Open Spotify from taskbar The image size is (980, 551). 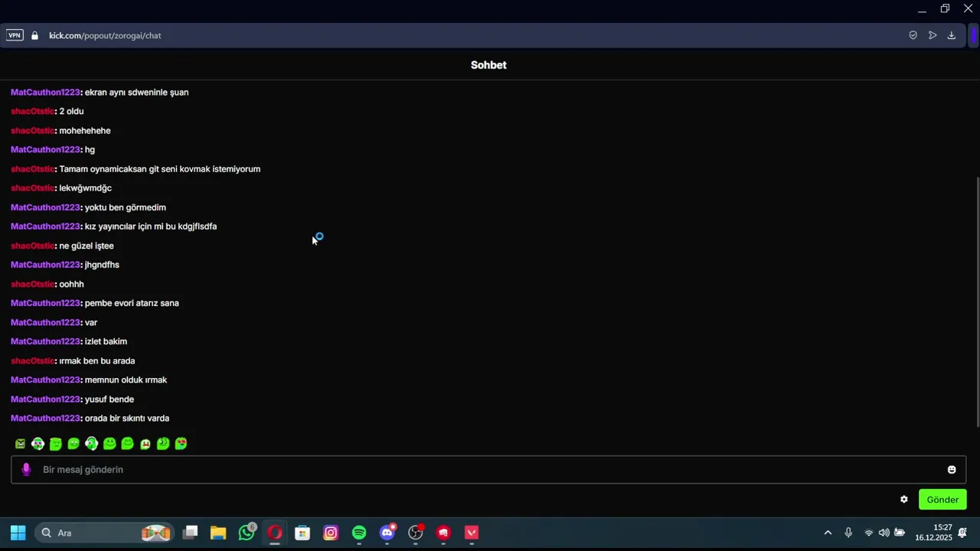pyautogui.click(x=359, y=533)
